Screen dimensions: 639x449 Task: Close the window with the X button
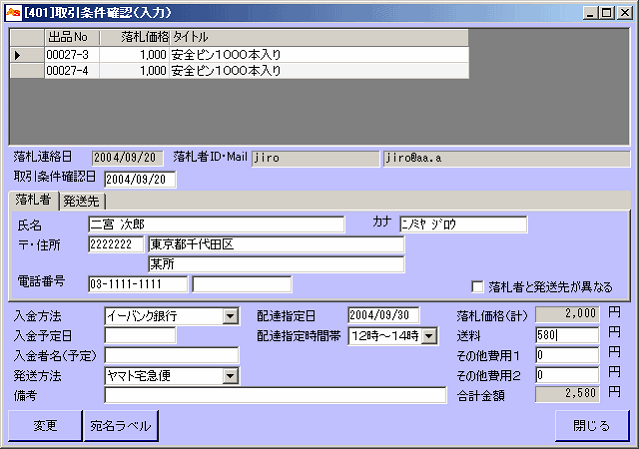(624, 13)
